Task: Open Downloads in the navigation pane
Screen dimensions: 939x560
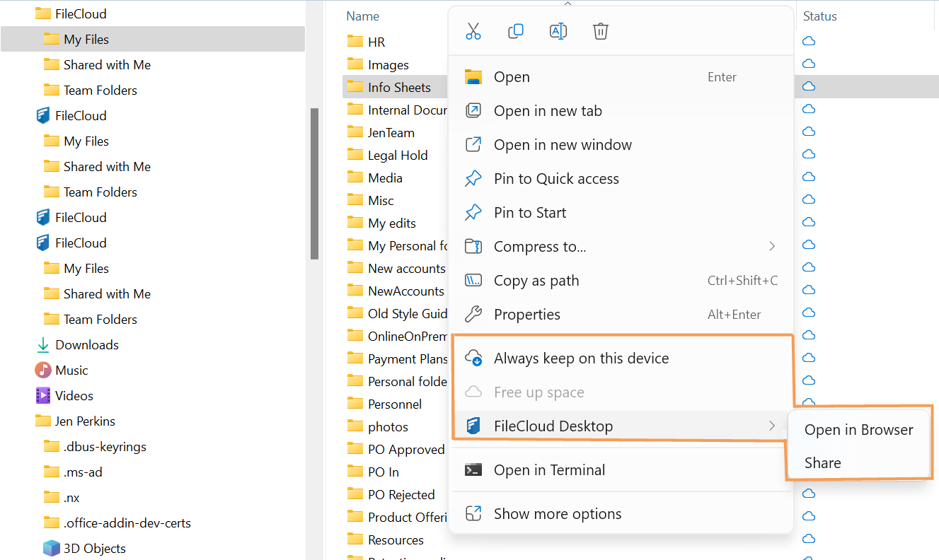Action: (86, 344)
